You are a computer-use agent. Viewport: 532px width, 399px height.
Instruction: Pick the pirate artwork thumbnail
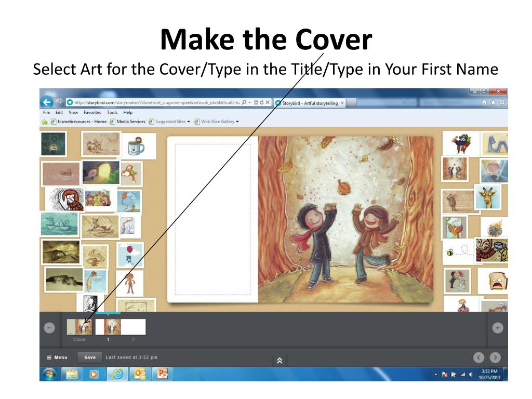461,143
